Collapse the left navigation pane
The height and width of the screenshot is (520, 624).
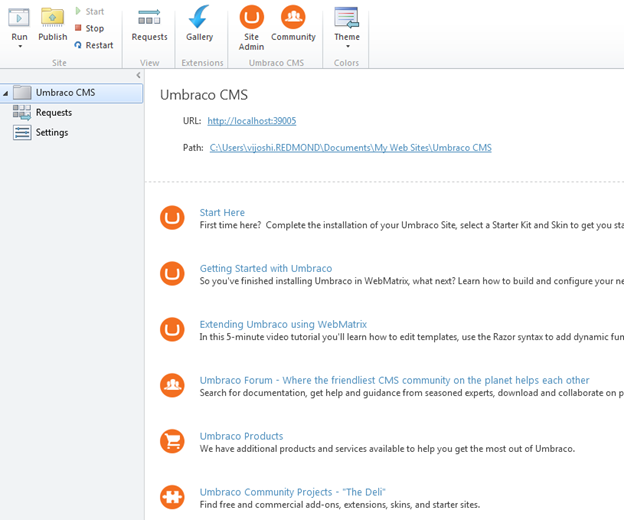pyautogui.click(x=138, y=76)
